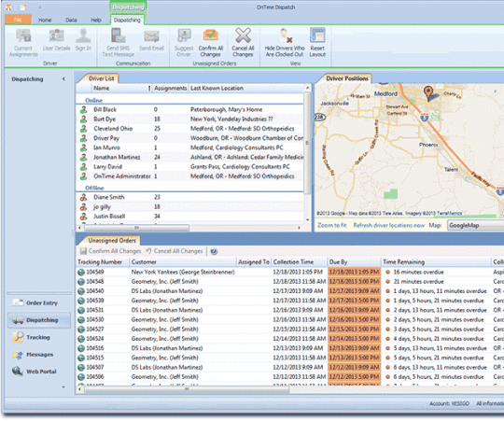Select the Driver Positions tab
Viewport: 504px width, 421px height.
(347, 78)
